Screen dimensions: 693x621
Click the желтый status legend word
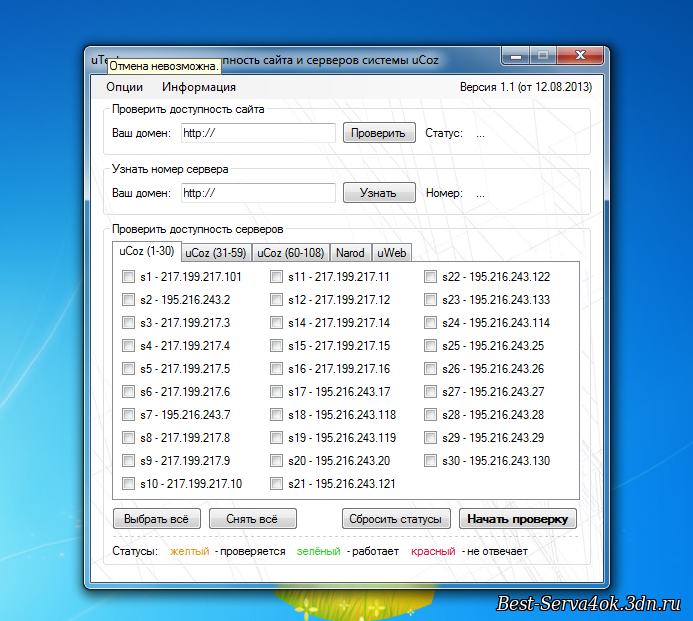190,552
